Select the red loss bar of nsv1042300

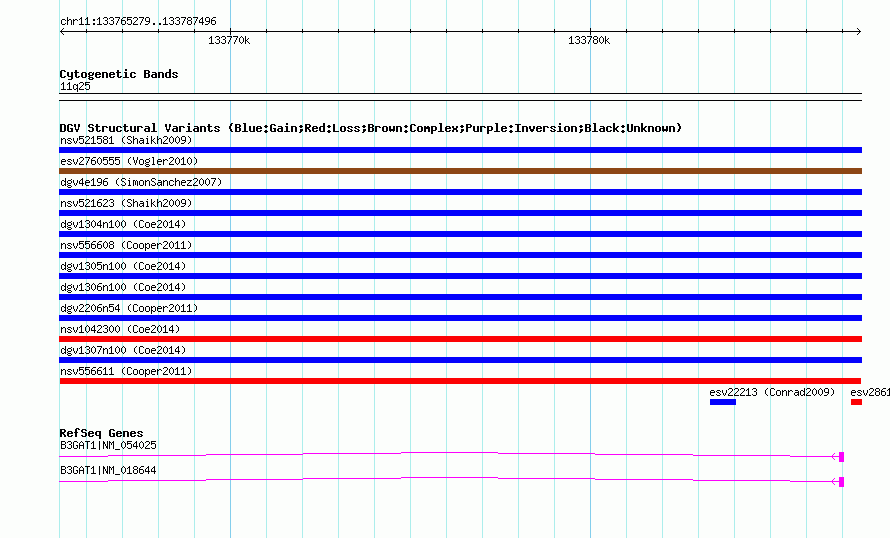coord(460,339)
